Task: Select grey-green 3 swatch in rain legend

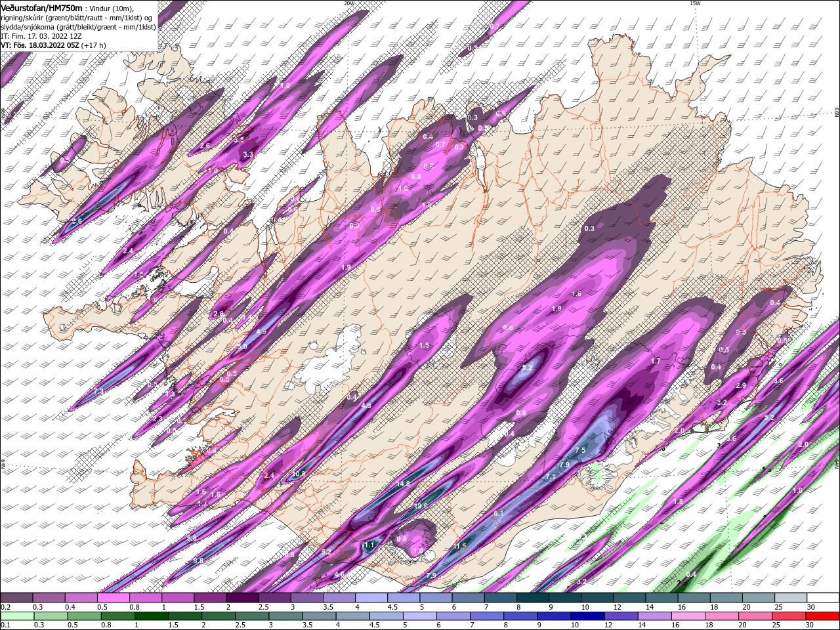Action: [x=285, y=616]
